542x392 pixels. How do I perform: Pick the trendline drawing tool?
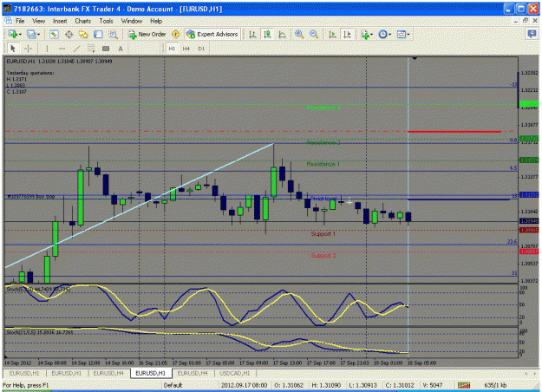pos(76,49)
